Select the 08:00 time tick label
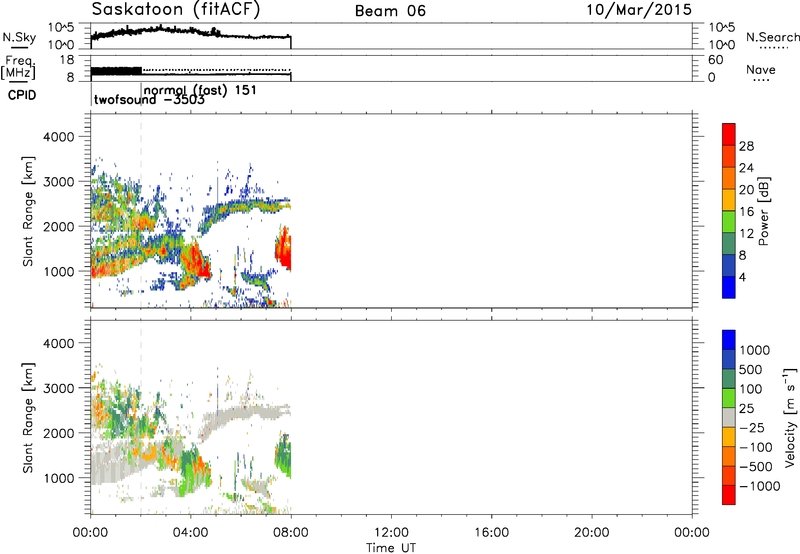800x554 pixels. [291, 533]
